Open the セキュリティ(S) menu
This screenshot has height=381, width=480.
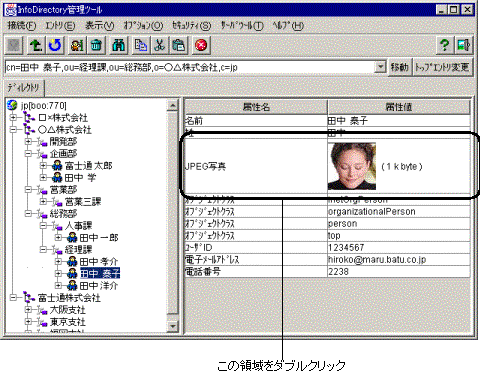click(191, 25)
